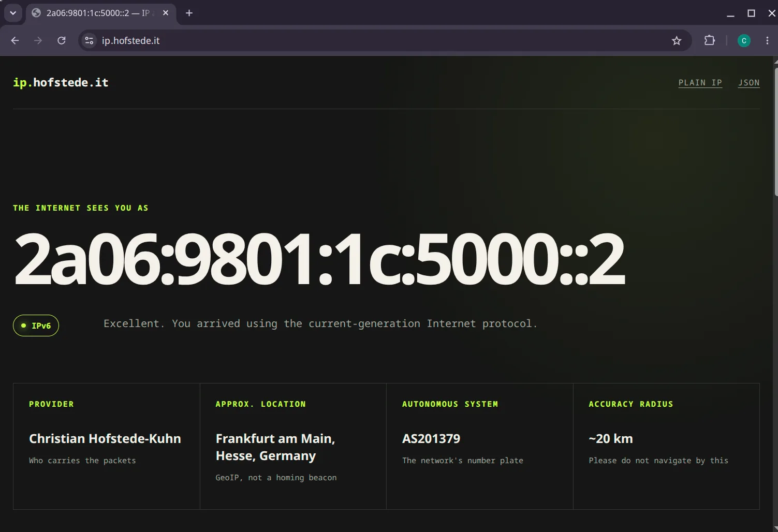This screenshot has width=778, height=532.
Task: Click the ip.hofstede.it site logo
Action: pyautogui.click(x=61, y=82)
